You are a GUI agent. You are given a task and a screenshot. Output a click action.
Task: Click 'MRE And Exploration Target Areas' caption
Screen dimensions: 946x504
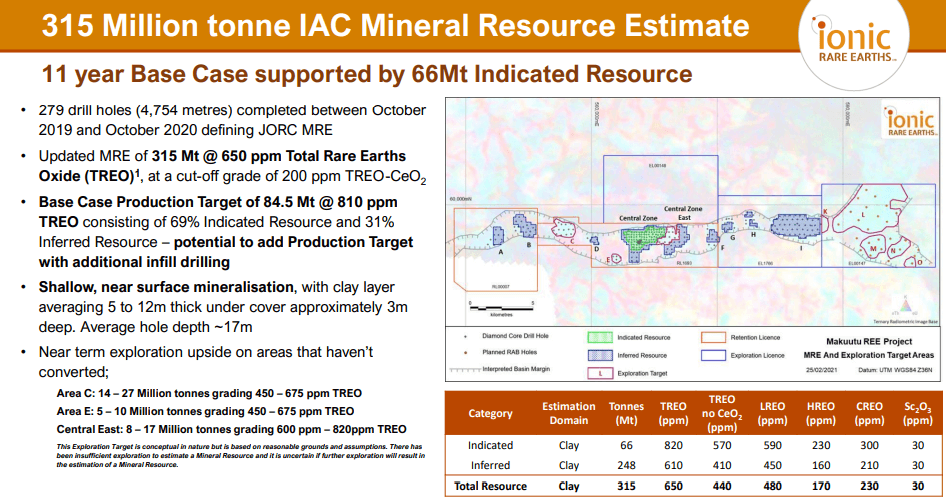(868, 356)
